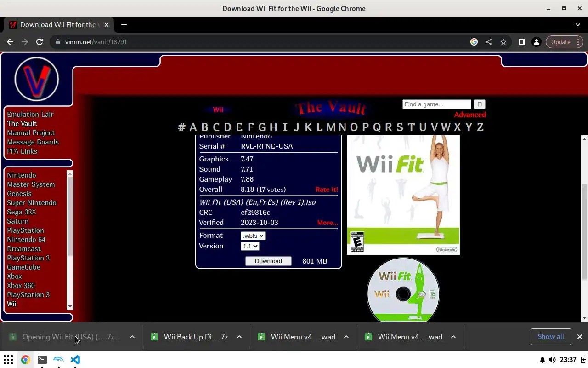Click in the Find a game search field

click(x=437, y=104)
